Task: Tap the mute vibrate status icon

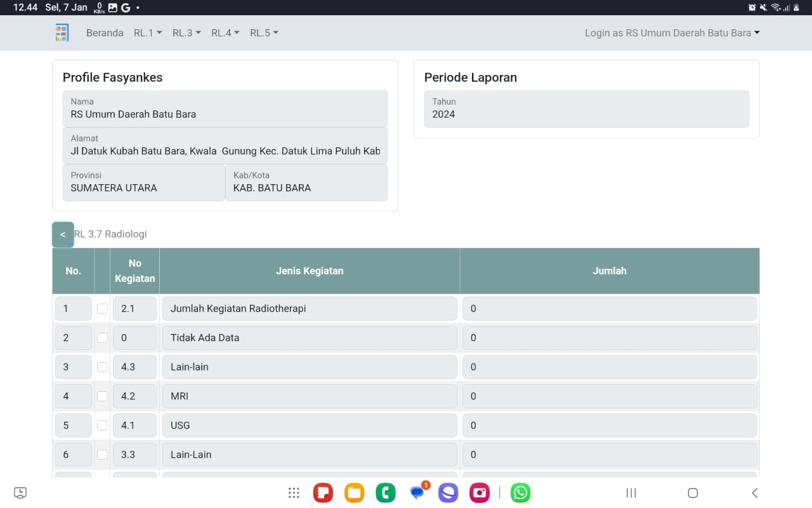Action: click(764, 8)
